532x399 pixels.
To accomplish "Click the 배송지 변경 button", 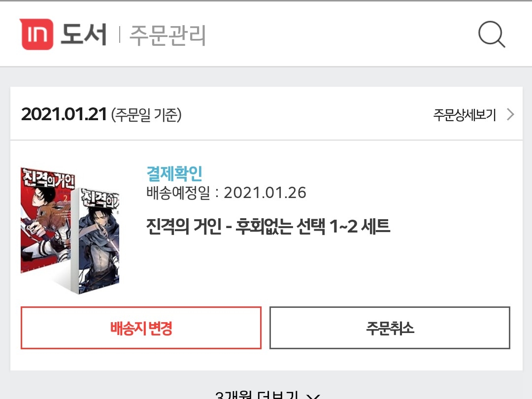I will [x=141, y=328].
